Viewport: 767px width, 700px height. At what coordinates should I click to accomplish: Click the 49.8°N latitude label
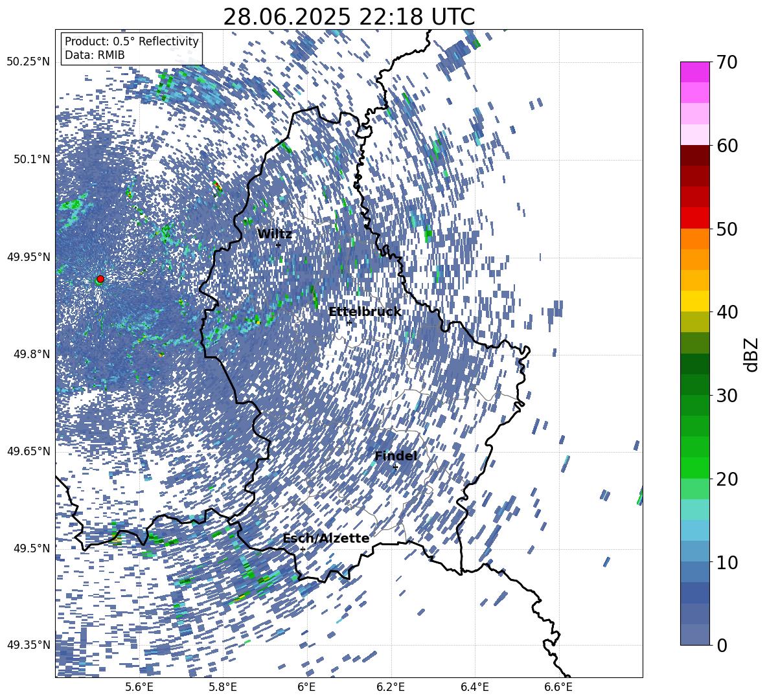click(32, 354)
